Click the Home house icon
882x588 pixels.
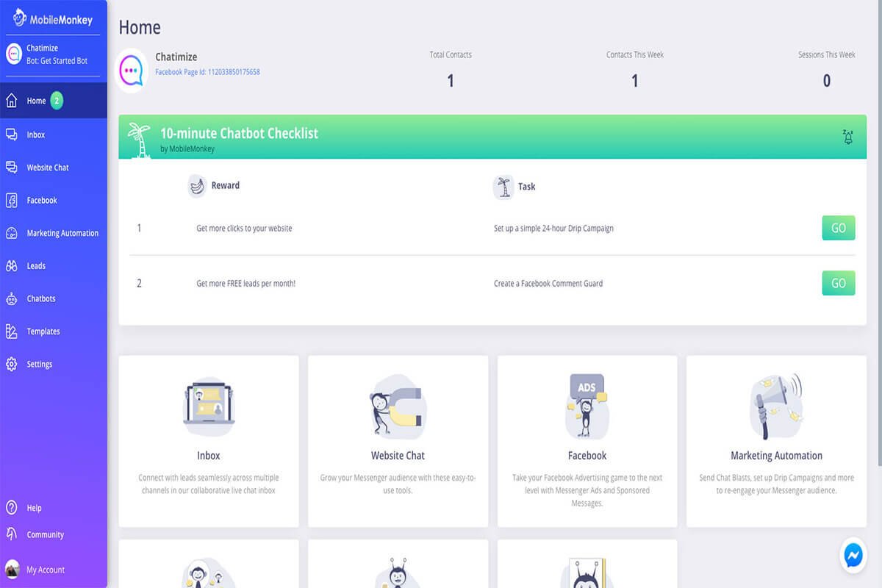pyautogui.click(x=12, y=101)
